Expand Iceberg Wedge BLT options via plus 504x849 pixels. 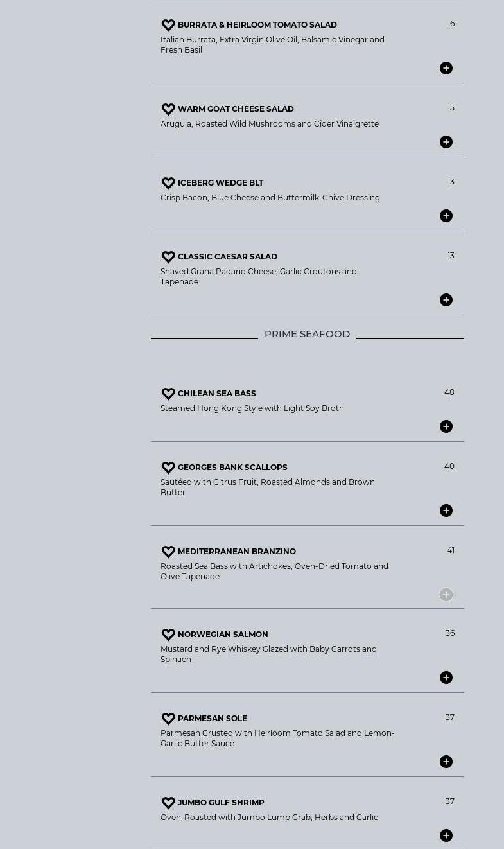[446, 216]
